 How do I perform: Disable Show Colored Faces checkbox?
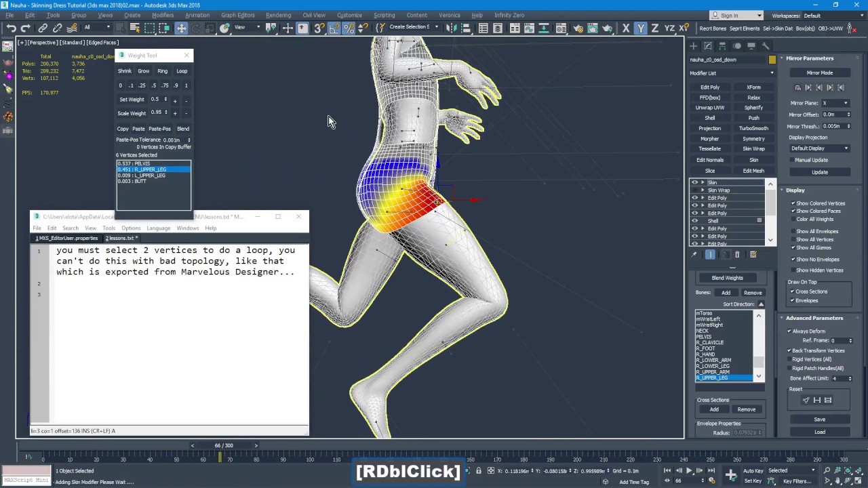point(793,211)
